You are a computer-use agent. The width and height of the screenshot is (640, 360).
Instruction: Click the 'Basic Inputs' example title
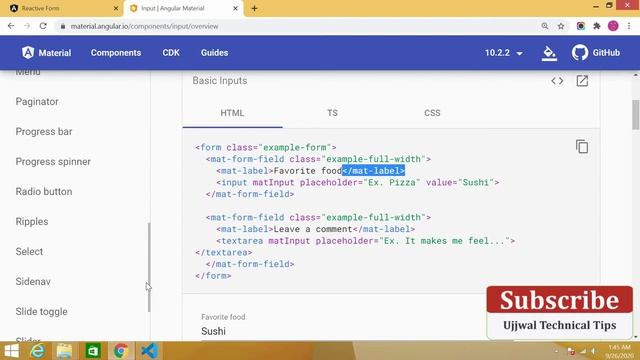[220, 81]
